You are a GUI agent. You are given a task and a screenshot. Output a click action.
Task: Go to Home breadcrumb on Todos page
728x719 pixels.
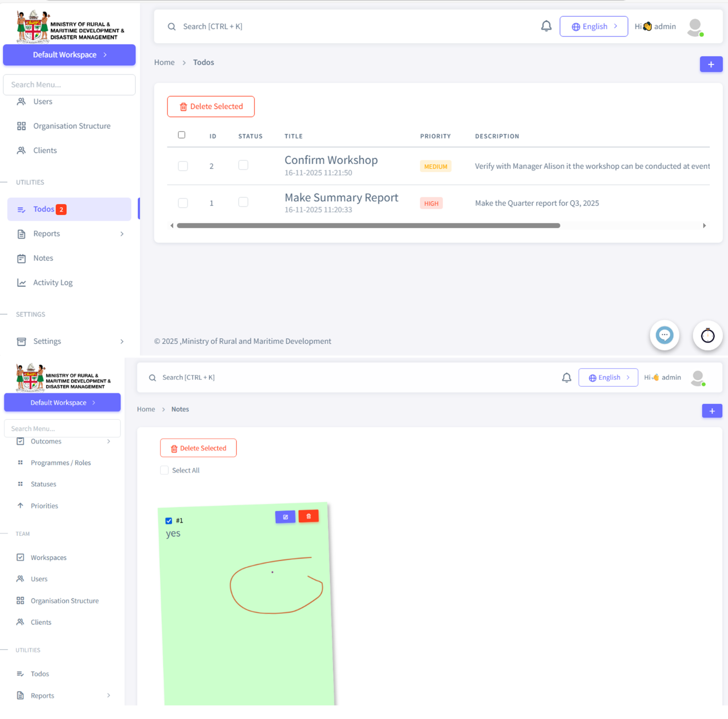click(164, 63)
